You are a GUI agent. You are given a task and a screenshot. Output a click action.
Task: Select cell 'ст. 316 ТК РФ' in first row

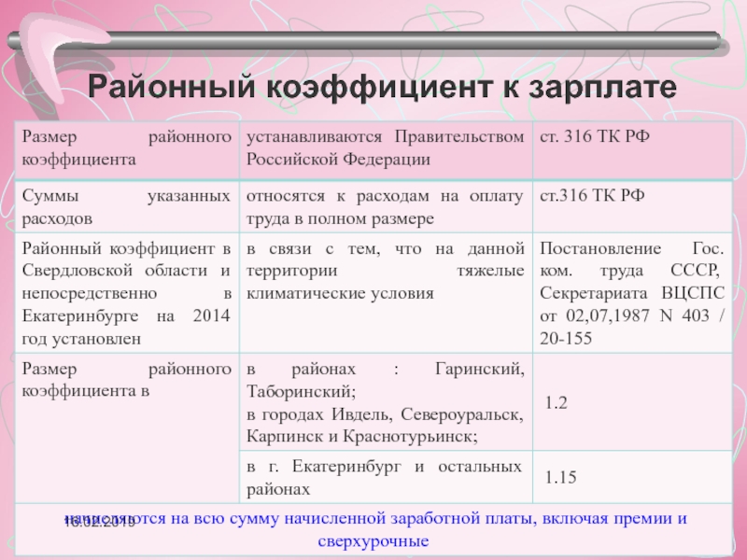(632, 150)
